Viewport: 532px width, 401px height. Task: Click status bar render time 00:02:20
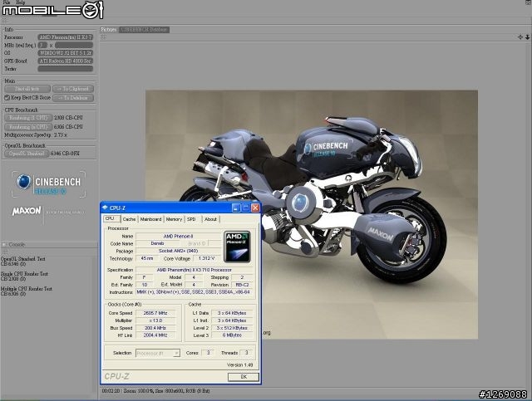click(111, 391)
